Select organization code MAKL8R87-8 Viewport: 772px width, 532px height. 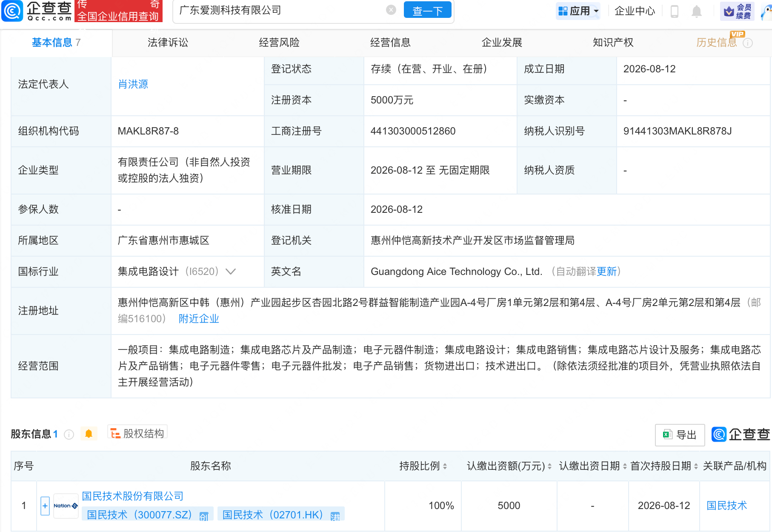tap(148, 131)
